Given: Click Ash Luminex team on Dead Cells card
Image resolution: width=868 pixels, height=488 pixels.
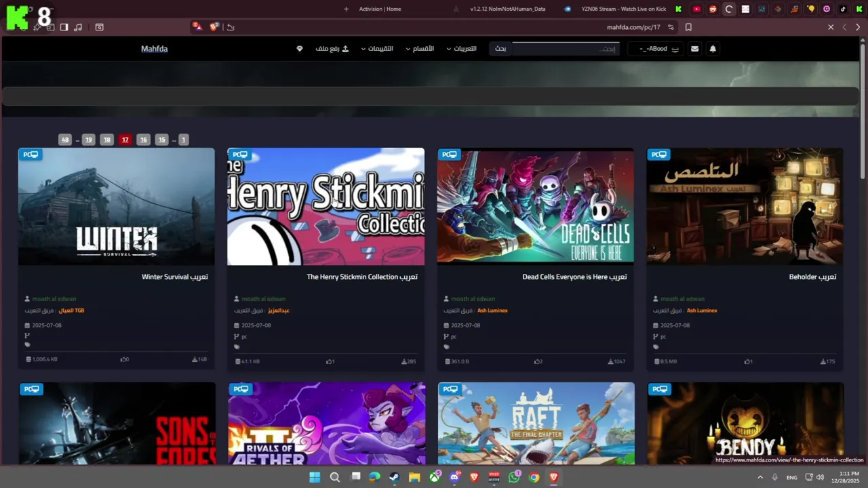Looking at the screenshot, I should [492, 310].
